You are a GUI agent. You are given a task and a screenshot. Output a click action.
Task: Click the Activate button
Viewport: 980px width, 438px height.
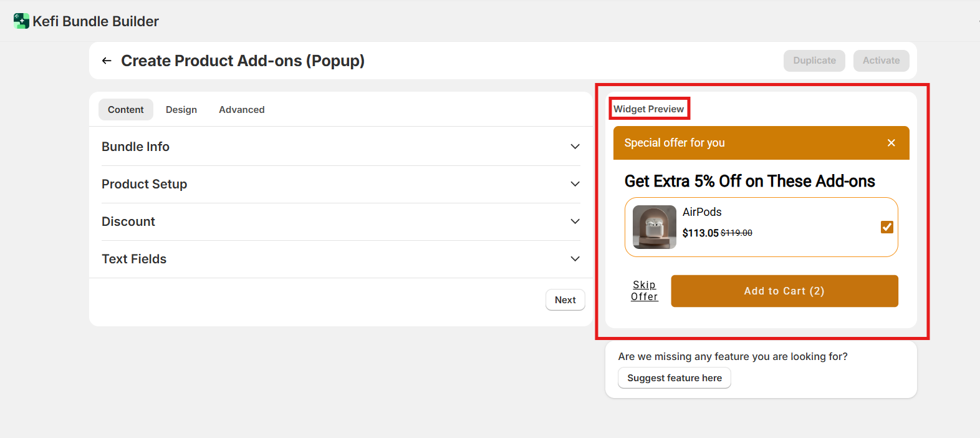[x=881, y=61]
